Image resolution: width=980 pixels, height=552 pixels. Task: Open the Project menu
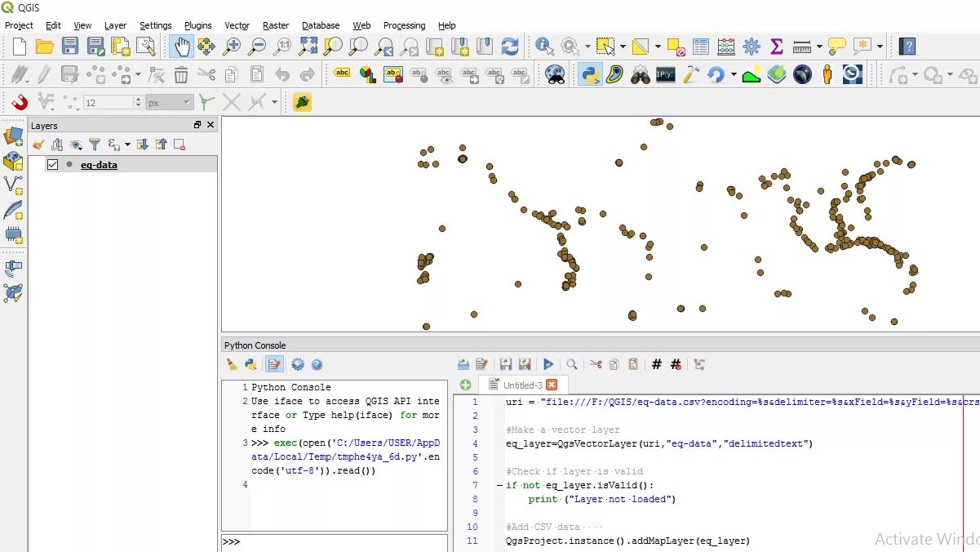click(x=20, y=25)
